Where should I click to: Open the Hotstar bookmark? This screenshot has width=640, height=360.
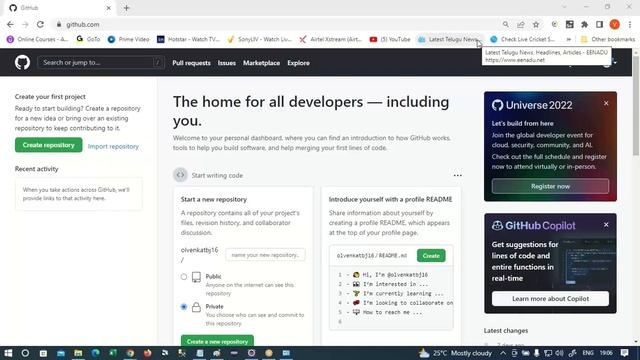(x=189, y=39)
